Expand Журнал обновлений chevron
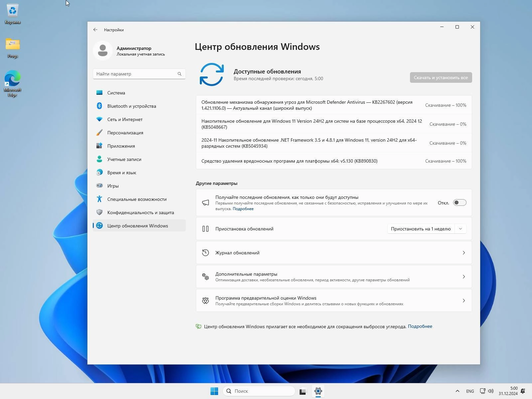 pos(464,253)
